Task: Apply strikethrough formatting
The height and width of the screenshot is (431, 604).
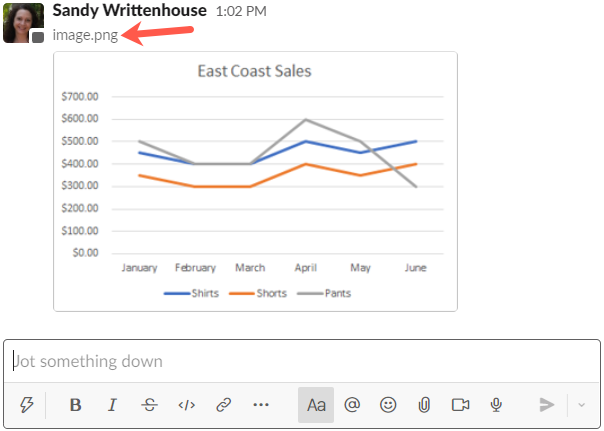Action: point(149,405)
